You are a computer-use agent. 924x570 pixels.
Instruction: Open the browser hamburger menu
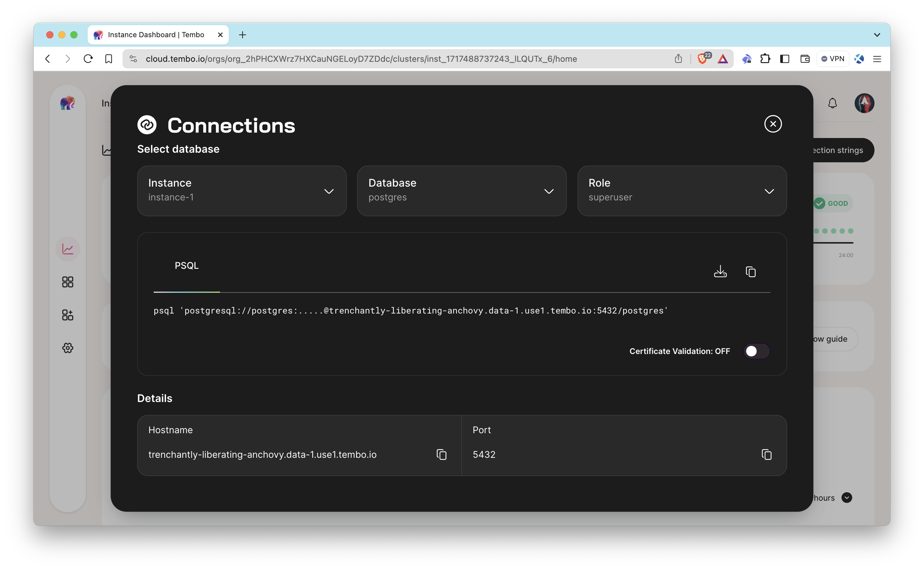pos(877,59)
